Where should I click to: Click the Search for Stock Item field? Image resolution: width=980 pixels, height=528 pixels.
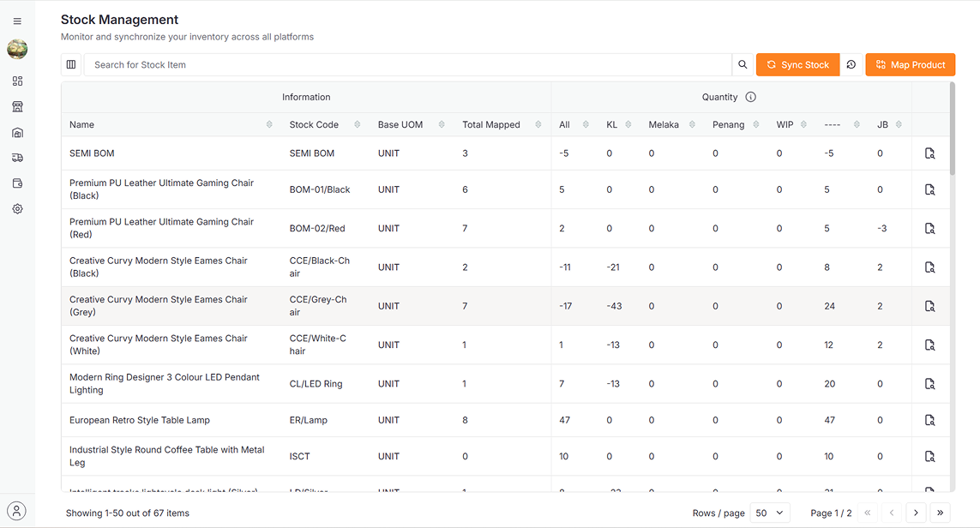[x=407, y=65]
